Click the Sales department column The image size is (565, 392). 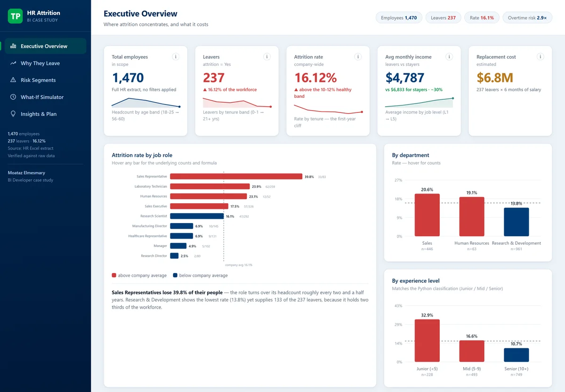click(427, 215)
